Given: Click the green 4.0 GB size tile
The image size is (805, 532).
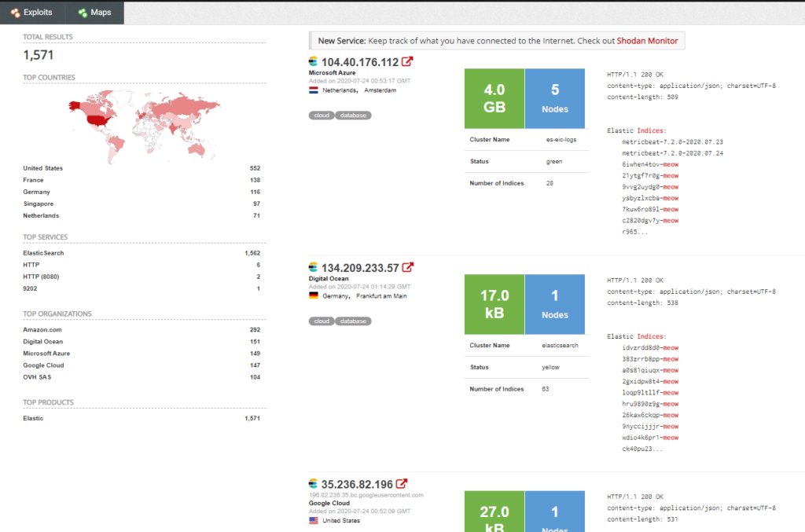Looking at the screenshot, I should 494,98.
